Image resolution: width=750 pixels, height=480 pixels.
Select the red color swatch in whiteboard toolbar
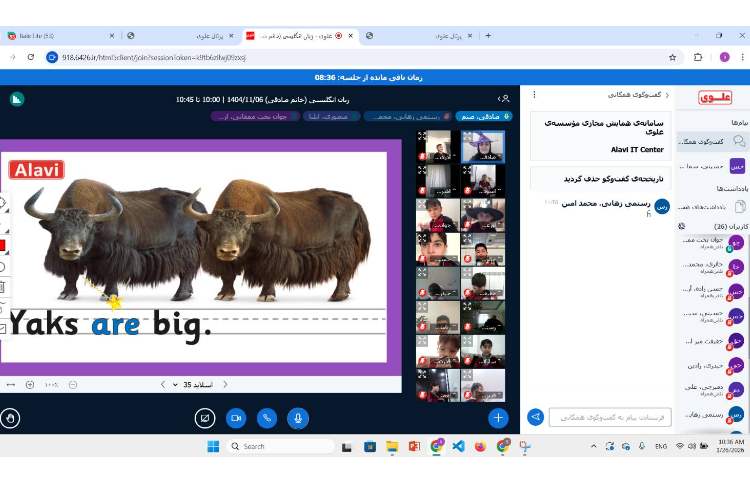coord(3,245)
